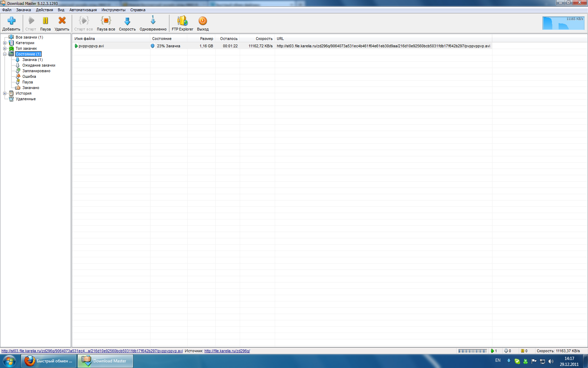Screen dimensions: 588x368
Task: Click the Добавить (Add) download icon
Action: [x=11, y=21]
